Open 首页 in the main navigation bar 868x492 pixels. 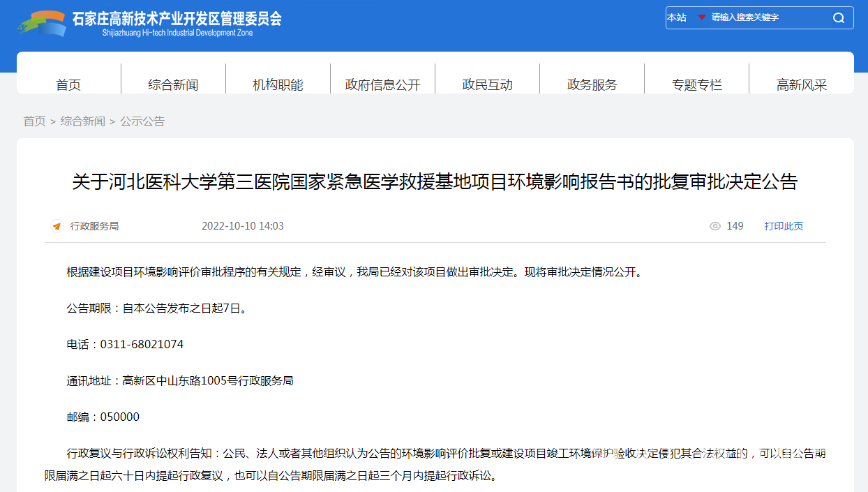click(68, 84)
